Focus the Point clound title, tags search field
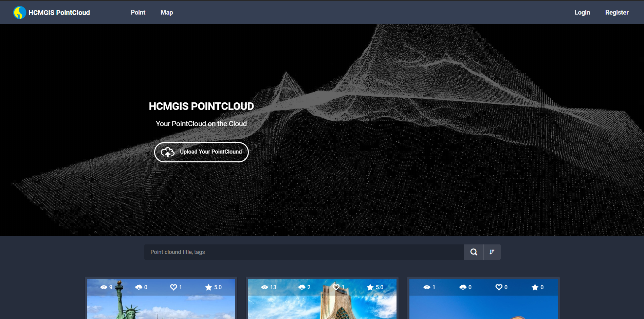 click(304, 252)
